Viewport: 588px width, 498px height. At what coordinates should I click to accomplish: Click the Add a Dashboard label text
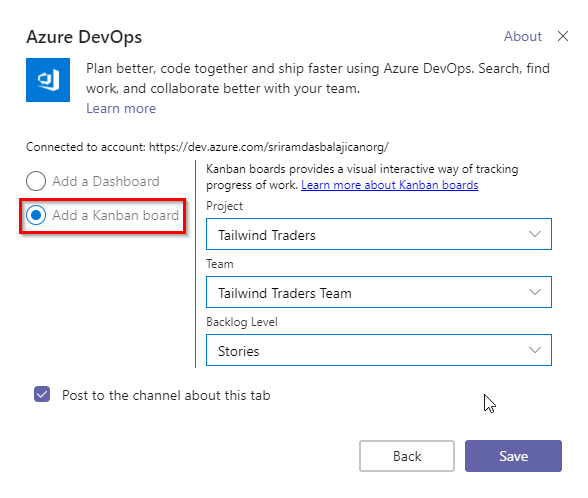click(106, 181)
